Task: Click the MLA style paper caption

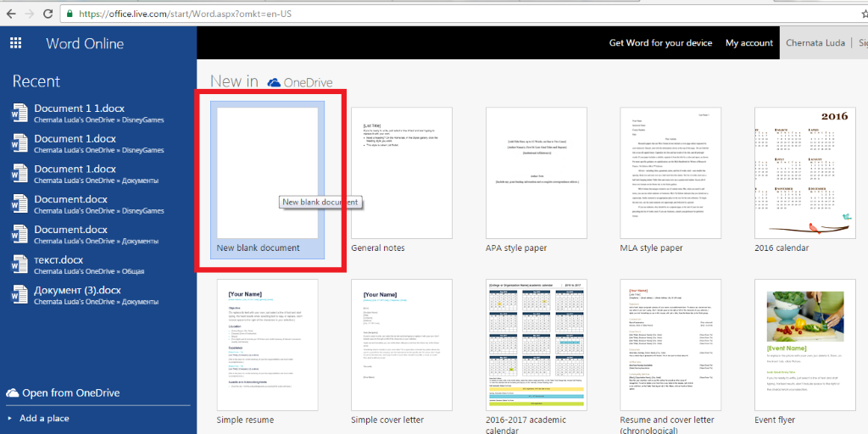Action: (652, 248)
